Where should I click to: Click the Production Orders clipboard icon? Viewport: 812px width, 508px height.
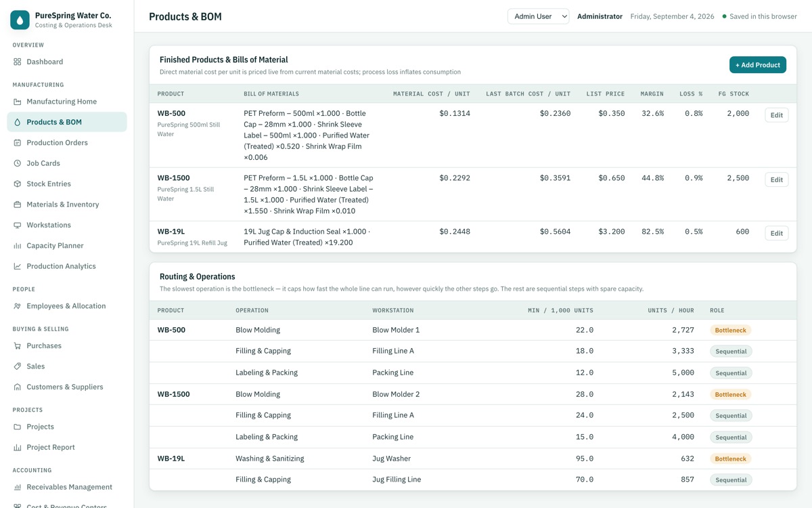[18, 143]
